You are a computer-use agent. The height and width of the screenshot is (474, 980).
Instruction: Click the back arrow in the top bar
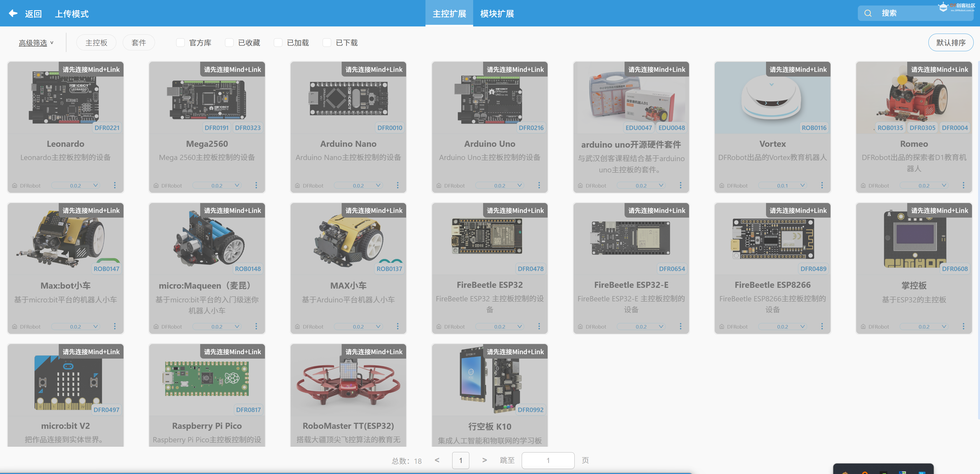click(x=13, y=13)
